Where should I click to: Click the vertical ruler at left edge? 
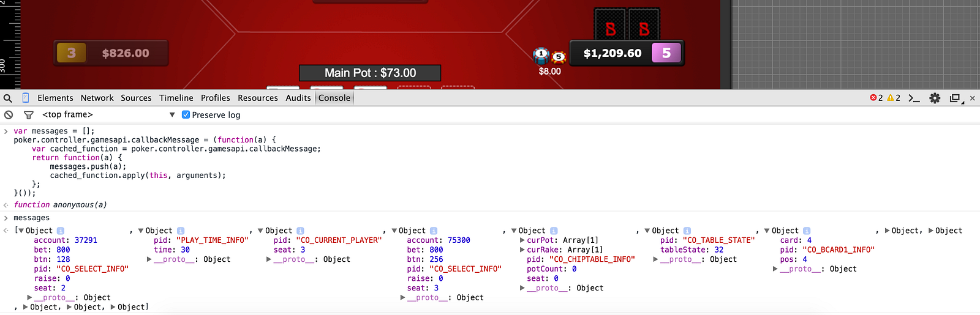coord(10,45)
